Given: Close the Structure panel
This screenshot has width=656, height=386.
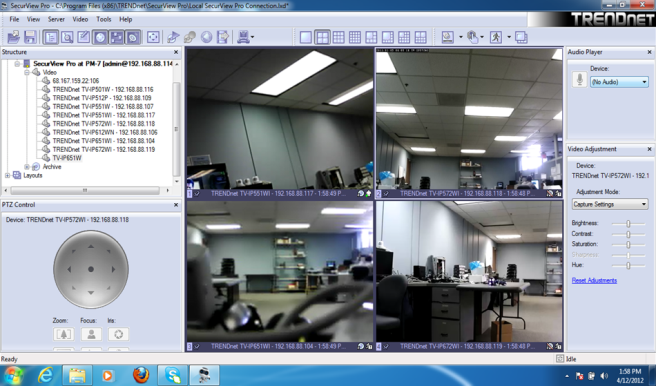Looking at the screenshot, I should 176,52.
